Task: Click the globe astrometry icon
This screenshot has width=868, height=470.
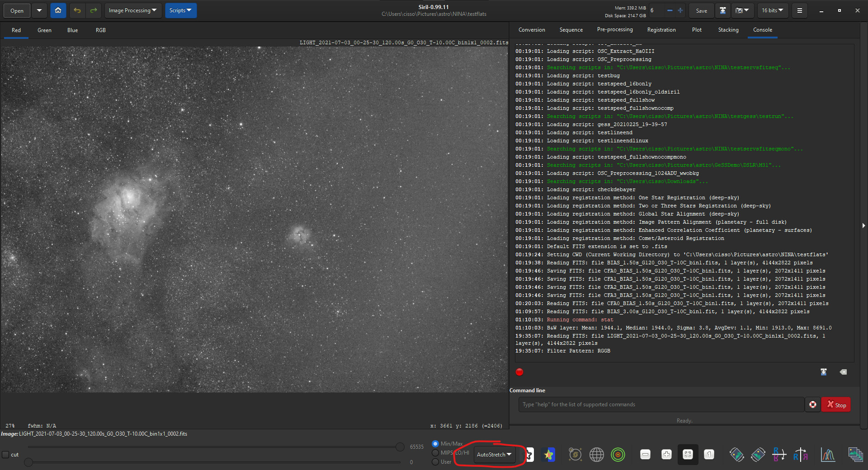Action: [x=596, y=455]
